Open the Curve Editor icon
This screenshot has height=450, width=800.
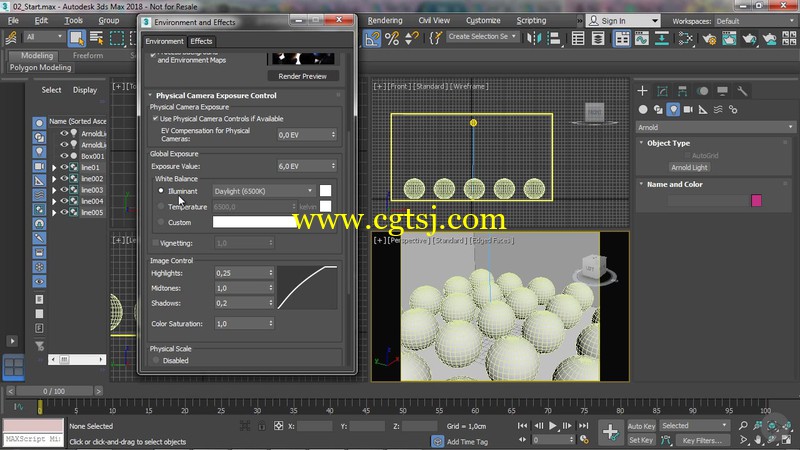point(642,38)
